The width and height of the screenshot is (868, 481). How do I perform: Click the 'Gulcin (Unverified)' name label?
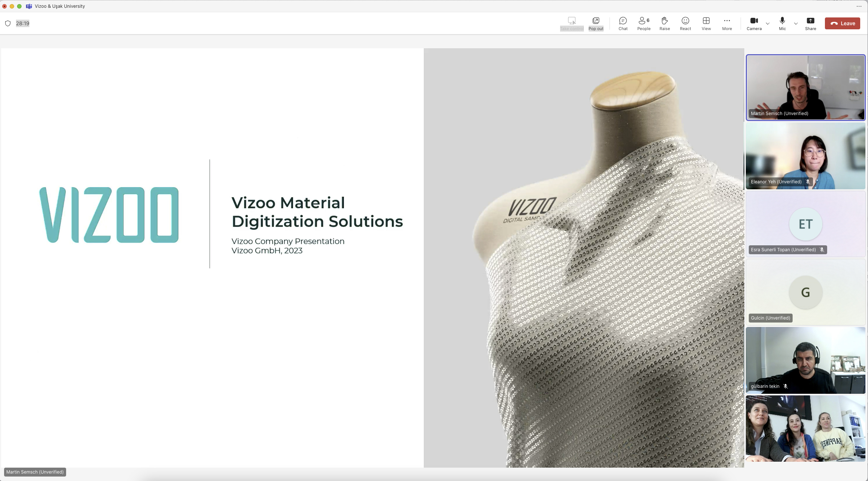770,318
